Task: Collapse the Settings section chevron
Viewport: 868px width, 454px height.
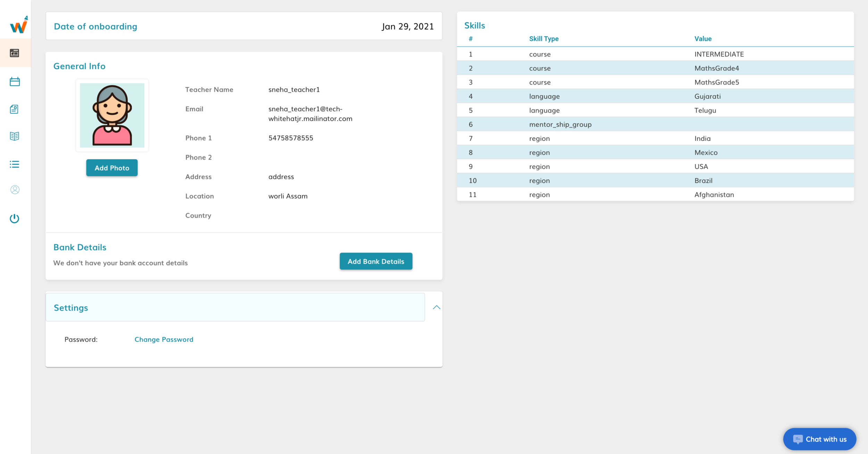Action: click(436, 307)
